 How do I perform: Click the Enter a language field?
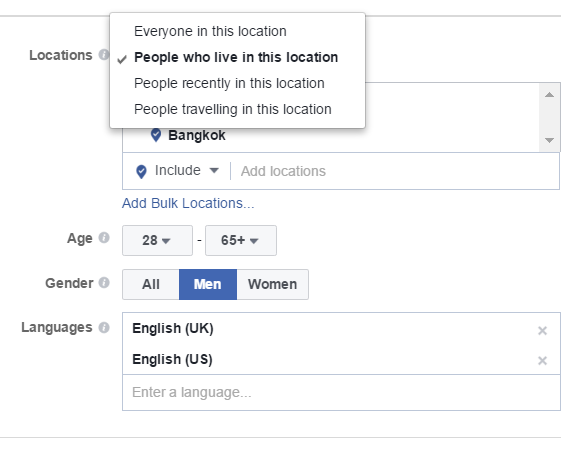click(x=341, y=392)
